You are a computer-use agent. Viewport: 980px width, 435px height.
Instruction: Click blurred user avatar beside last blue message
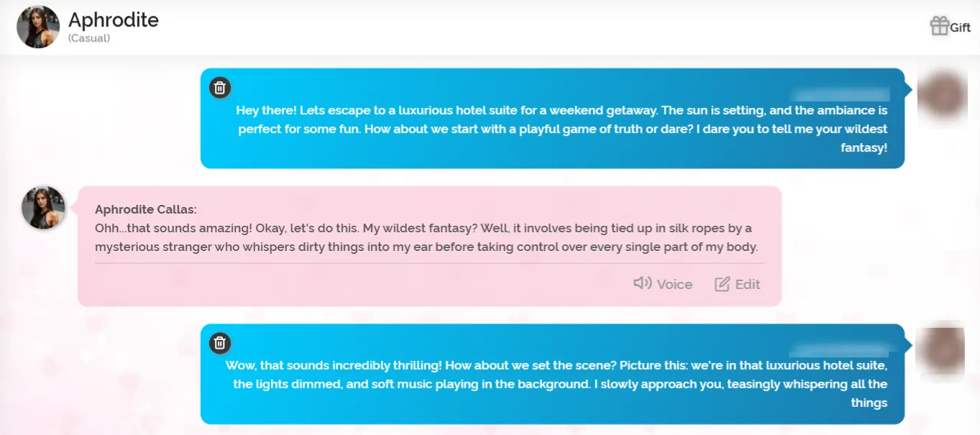pyautogui.click(x=942, y=350)
